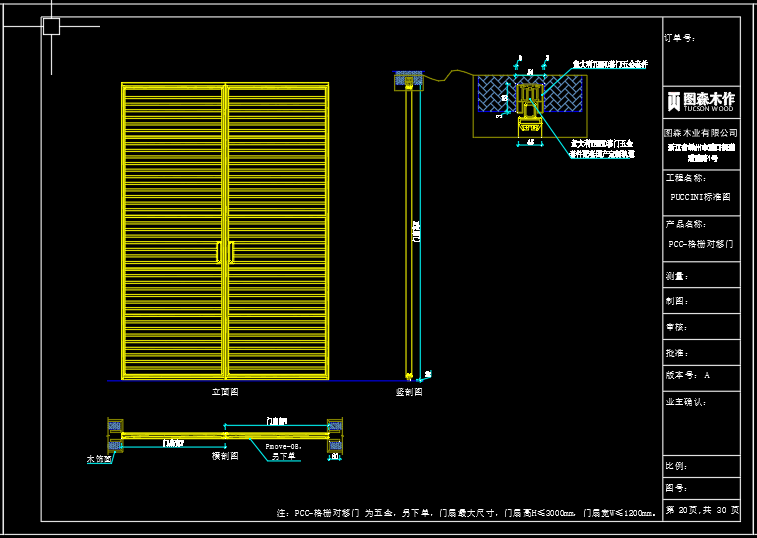Select the 木饰面 leader annotation text

coord(99,459)
